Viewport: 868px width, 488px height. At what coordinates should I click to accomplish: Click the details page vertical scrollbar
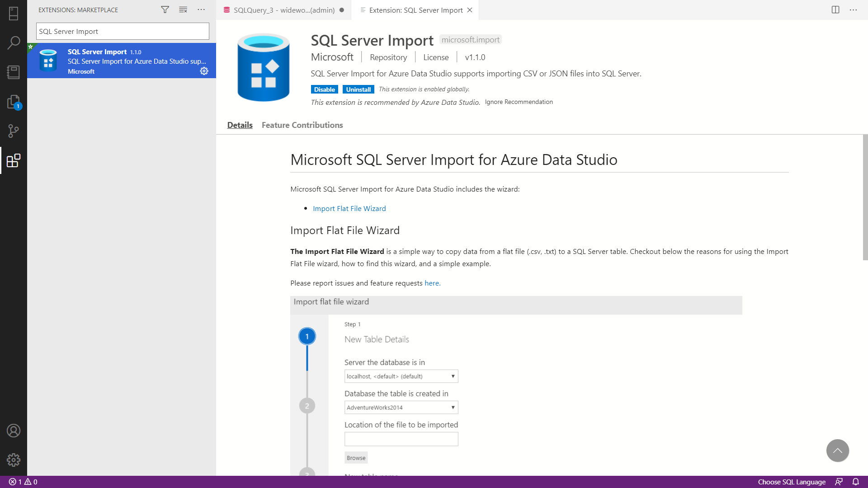(x=865, y=197)
